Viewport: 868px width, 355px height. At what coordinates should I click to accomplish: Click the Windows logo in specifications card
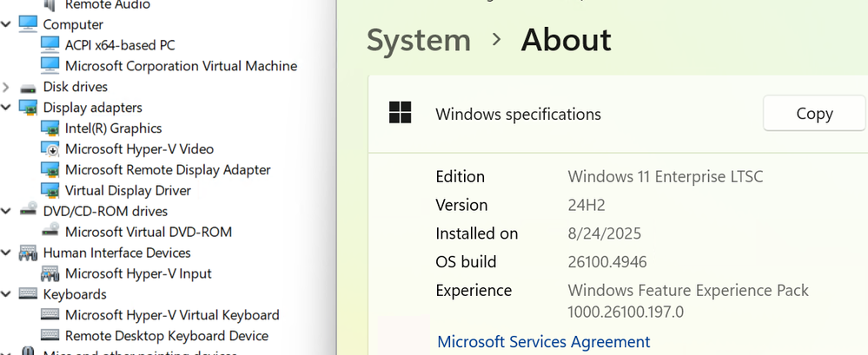tap(401, 114)
